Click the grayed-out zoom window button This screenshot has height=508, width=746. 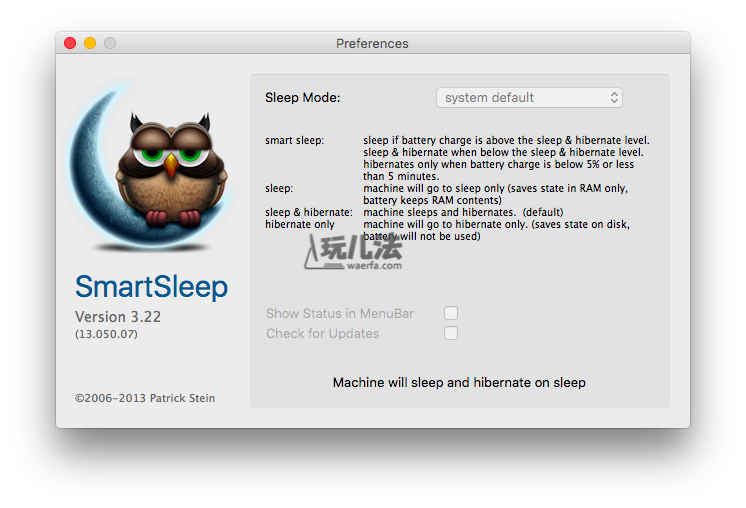[110, 43]
